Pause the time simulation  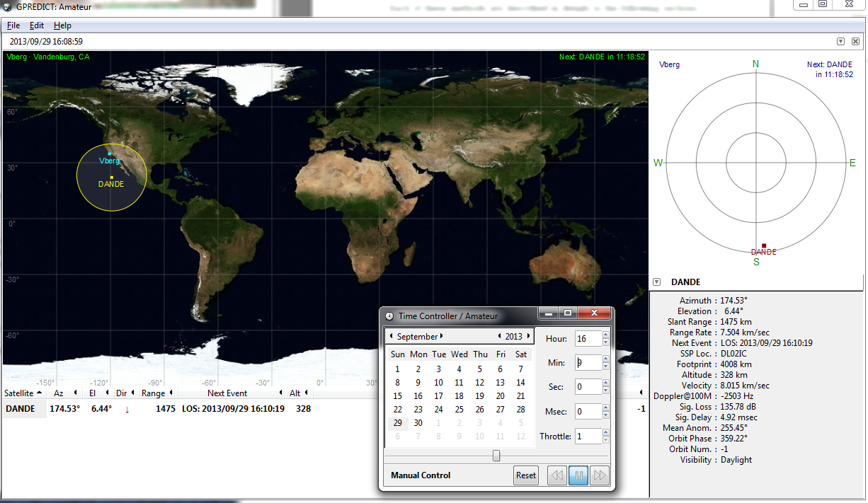tap(578, 475)
